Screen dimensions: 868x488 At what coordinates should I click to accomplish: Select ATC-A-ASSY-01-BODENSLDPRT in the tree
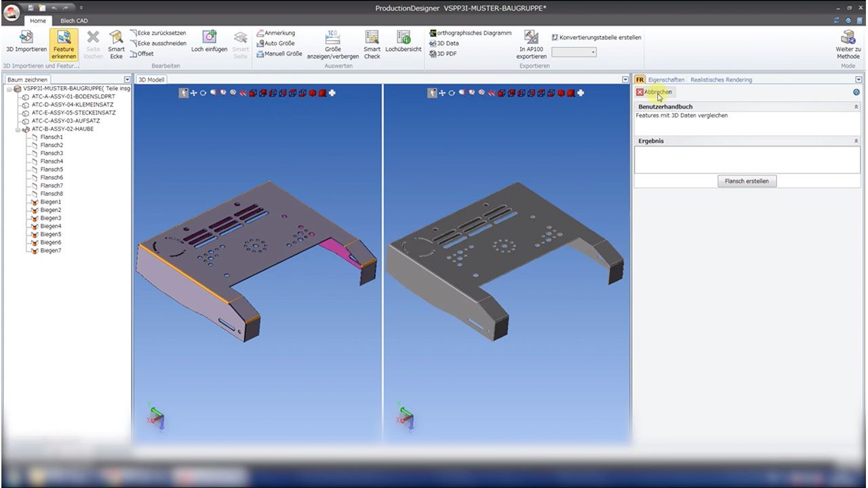(73, 97)
